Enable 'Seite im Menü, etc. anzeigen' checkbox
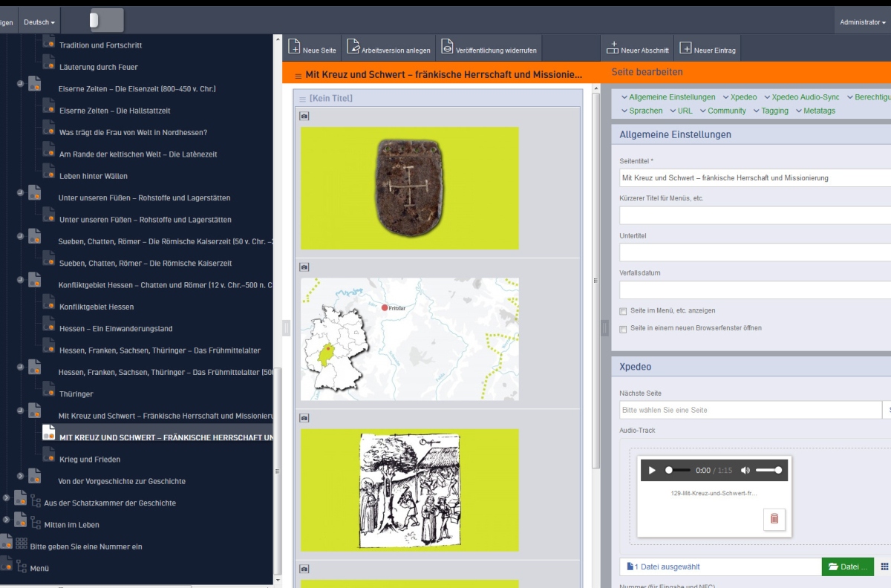Viewport: 891px width, 588px height. 623,311
